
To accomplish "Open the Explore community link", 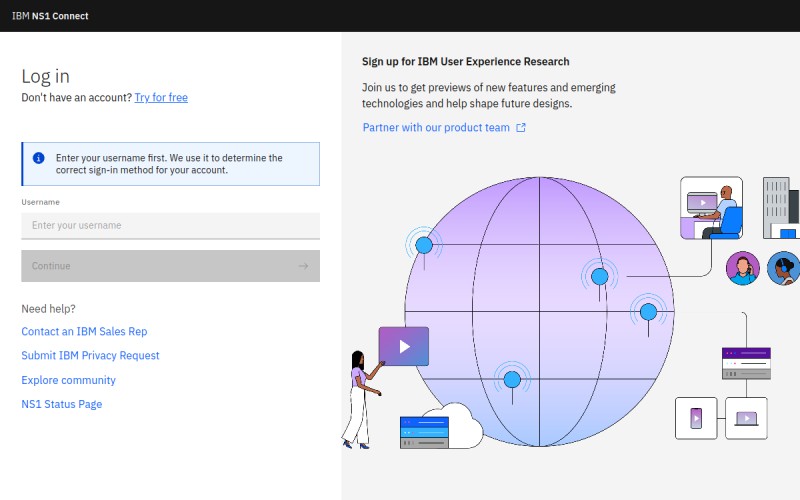I will [68, 380].
